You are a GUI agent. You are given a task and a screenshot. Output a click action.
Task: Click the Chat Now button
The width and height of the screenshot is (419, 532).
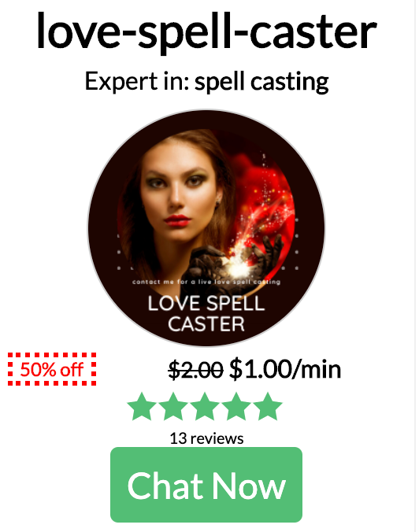pos(206,485)
